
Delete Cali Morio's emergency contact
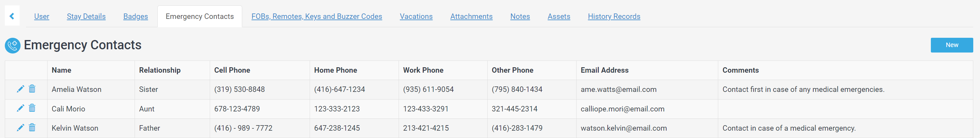[x=32, y=109]
